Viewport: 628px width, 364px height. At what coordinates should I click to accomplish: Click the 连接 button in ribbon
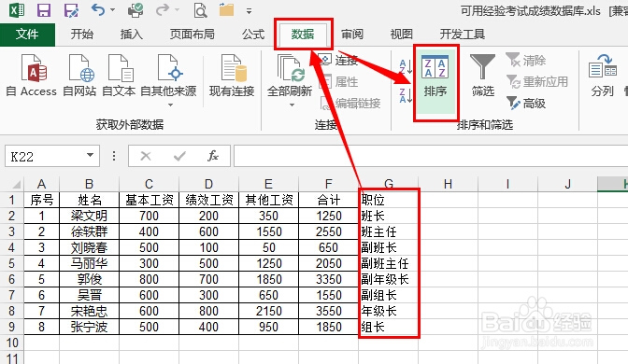tap(339, 61)
